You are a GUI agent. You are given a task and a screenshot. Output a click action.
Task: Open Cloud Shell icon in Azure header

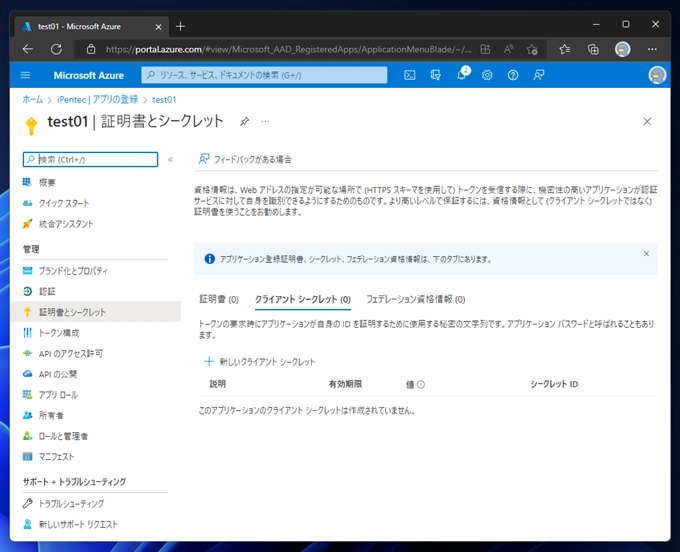[x=410, y=75]
